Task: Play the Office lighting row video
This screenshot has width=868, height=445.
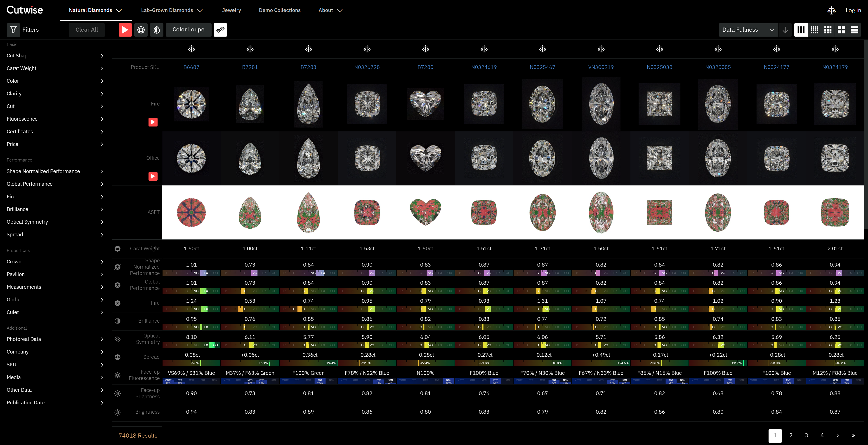Action: click(153, 176)
